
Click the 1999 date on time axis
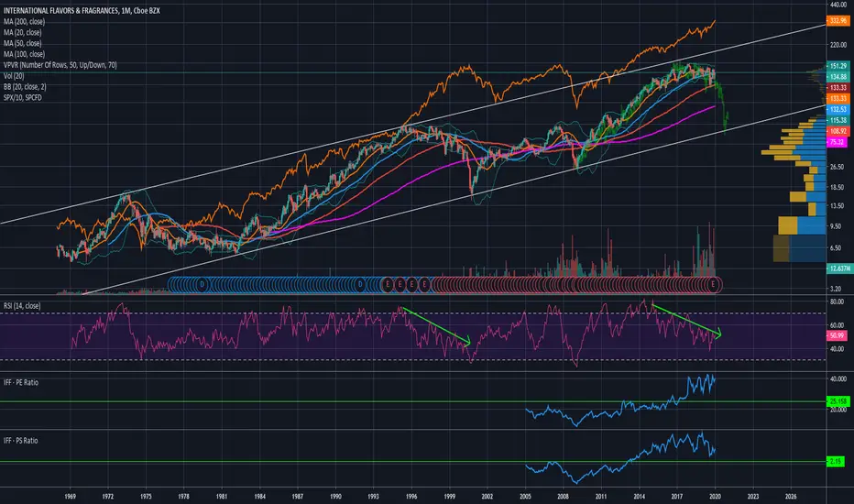(449, 497)
